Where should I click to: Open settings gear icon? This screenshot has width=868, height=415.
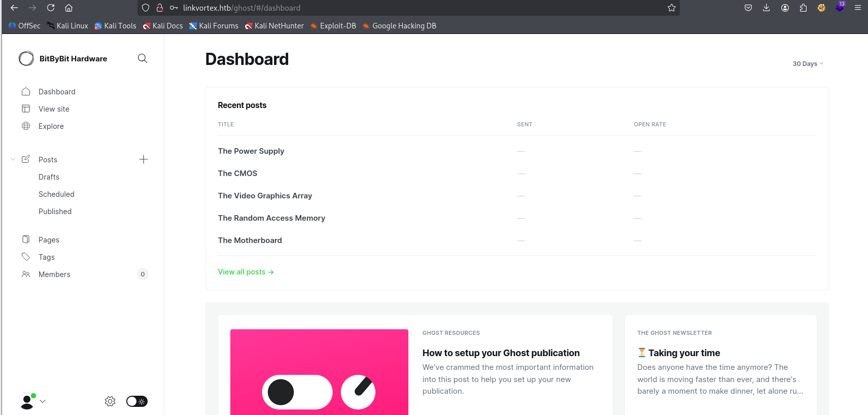coord(110,401)
